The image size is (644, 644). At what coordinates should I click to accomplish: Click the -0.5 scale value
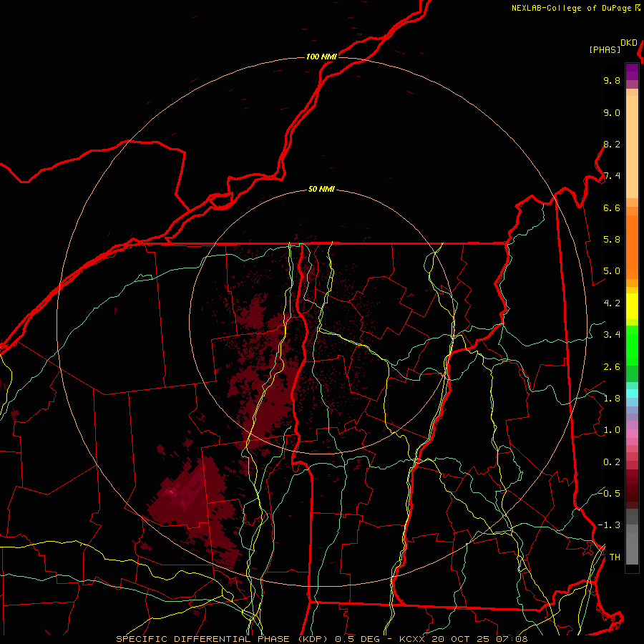[609, 493]
